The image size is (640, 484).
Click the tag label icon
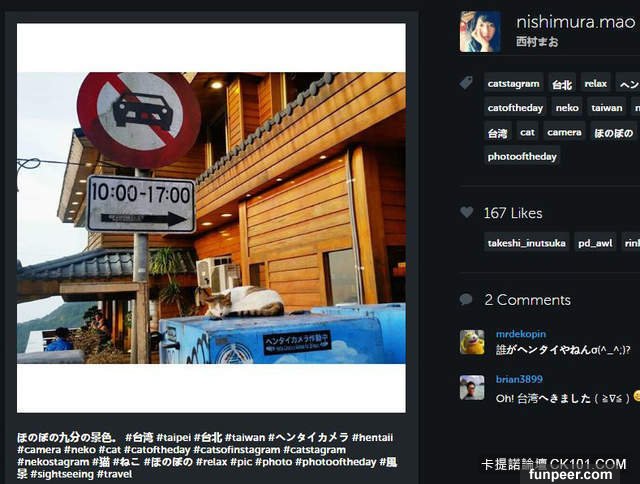pyautogui.click(x=466, y=82)
